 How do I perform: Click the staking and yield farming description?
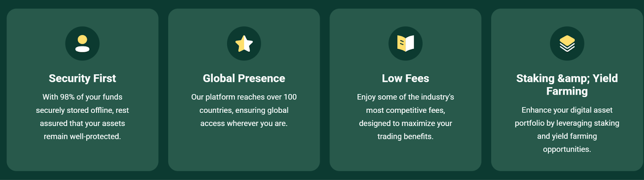[x=567, y=129]
